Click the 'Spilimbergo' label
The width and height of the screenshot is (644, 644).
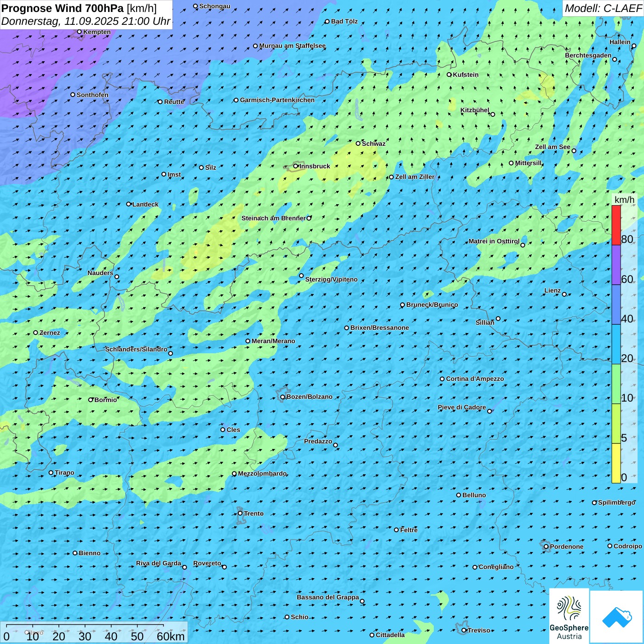[x=616, y=502]
